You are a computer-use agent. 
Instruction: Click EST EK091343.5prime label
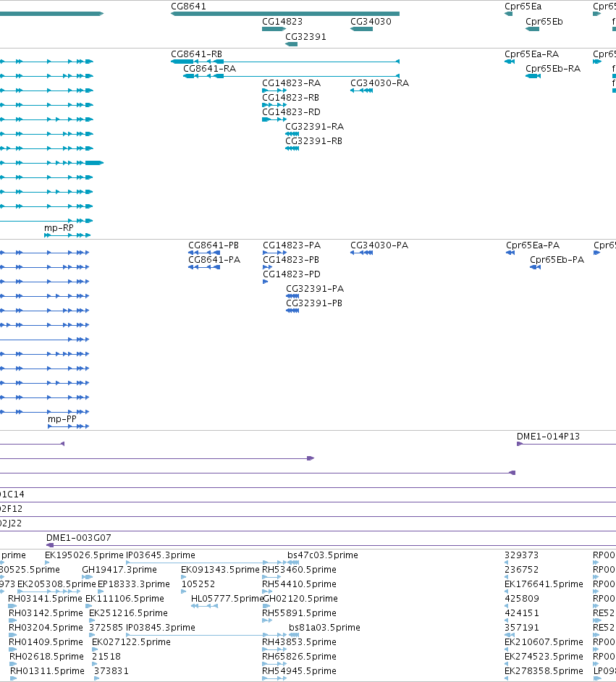pos(220,569)
